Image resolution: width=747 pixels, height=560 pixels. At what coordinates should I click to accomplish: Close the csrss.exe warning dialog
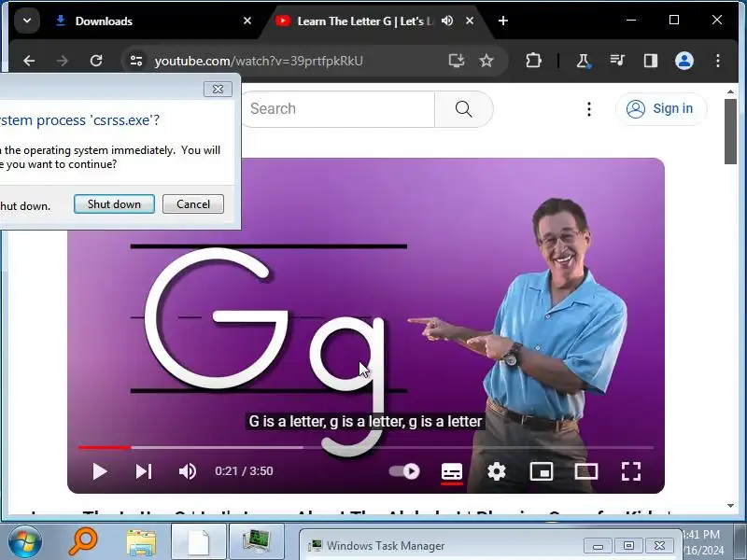coord(218,89)
